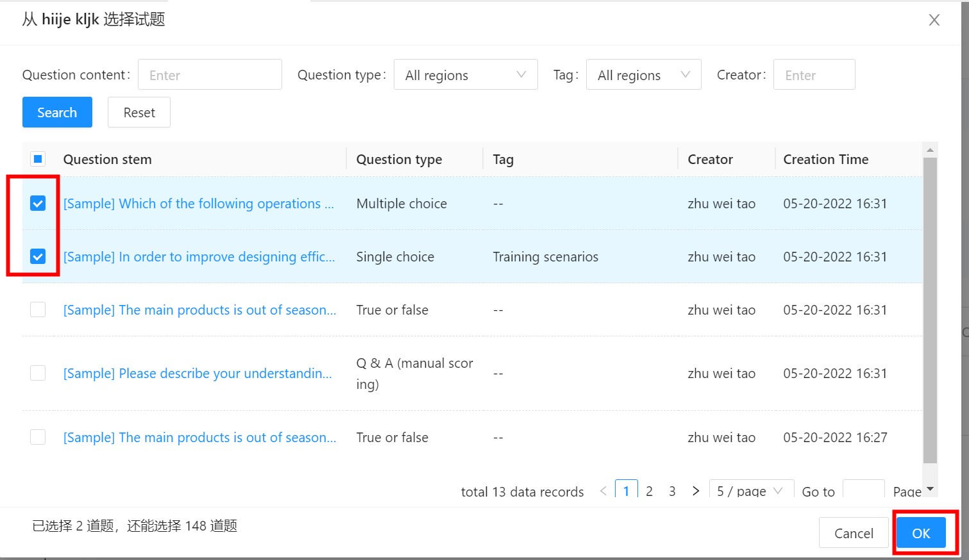Uncheck the Single choice question row checkbox

pos(38,256)
